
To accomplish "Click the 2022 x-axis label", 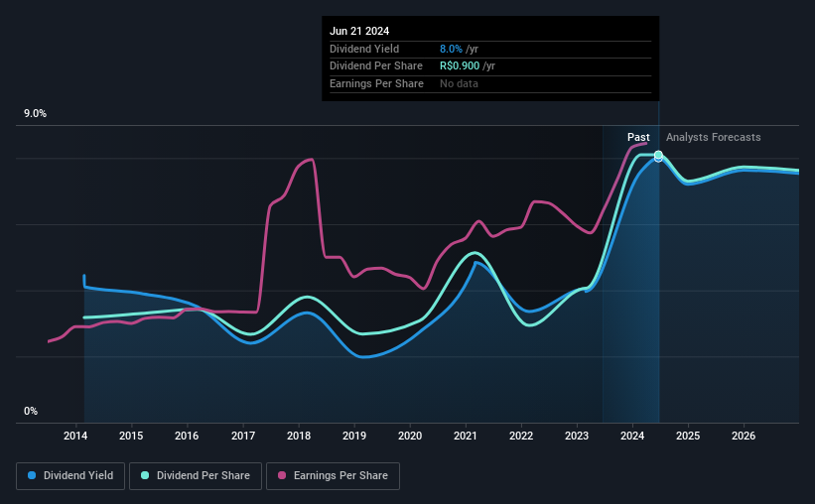I will (x=521, y=436).
